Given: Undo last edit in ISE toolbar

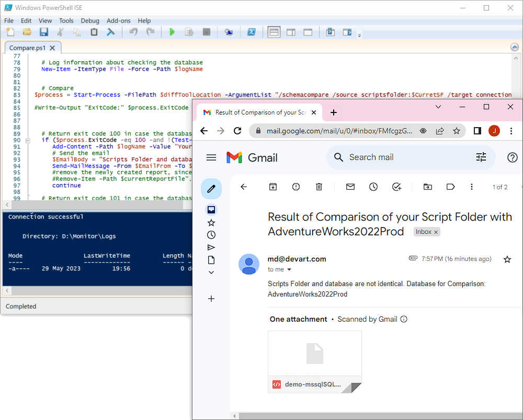Looking at the screenshot, I should (x=133, y=32).
